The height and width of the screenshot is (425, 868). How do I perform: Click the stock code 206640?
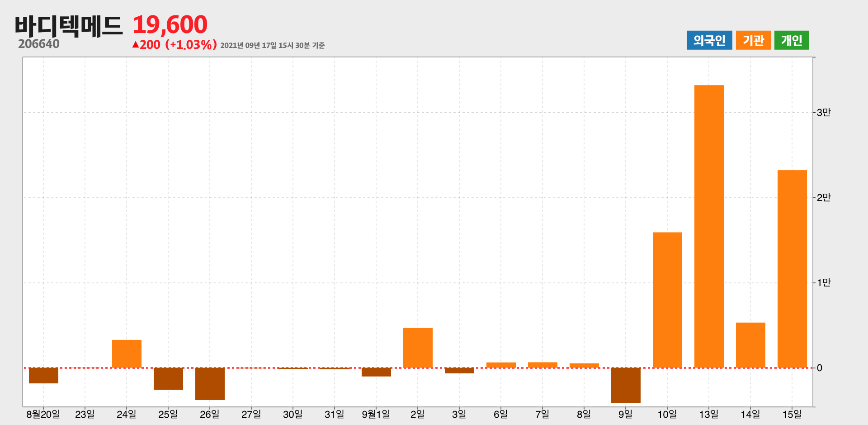point(39,44)
